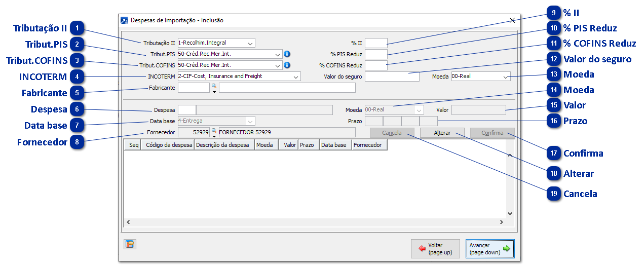This screenshot has width=644, height=267.
Task: Click the grid's scroll down arrow
Action: click(x=510, y=214)
